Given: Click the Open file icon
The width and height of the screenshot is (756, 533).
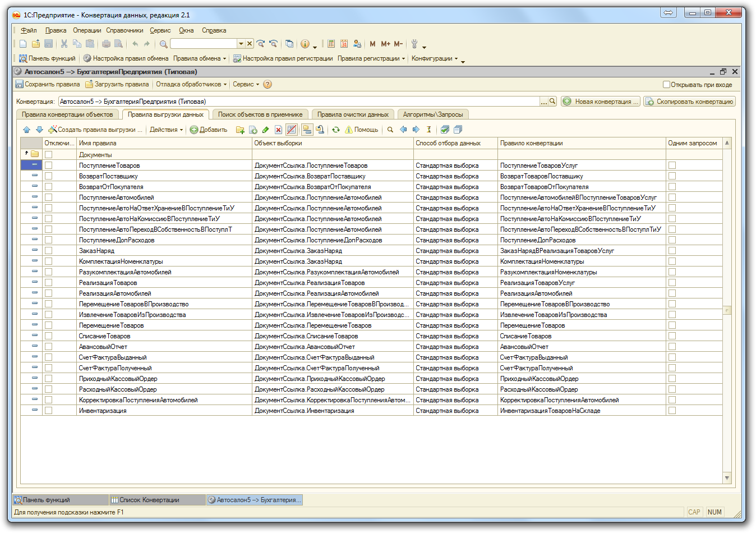Looking at the screenshot, I should pyautogui.click(x=36, y=44).
